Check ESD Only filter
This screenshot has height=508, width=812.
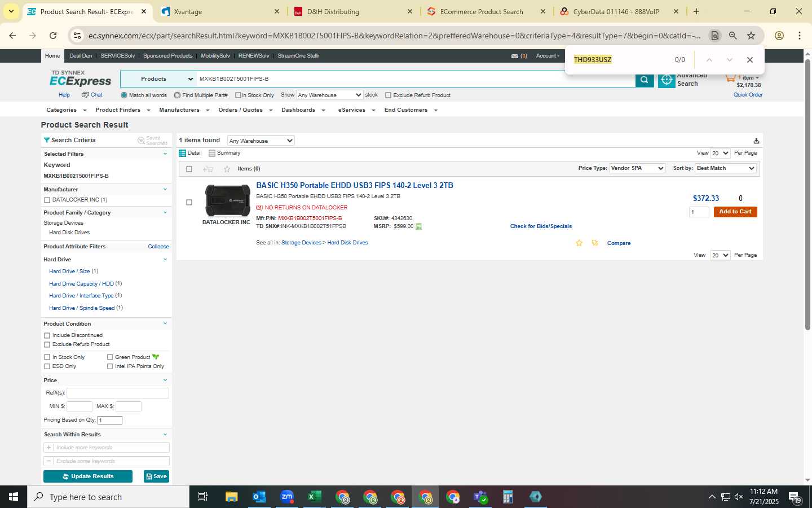pyautogui.click(x=47, y=366)
